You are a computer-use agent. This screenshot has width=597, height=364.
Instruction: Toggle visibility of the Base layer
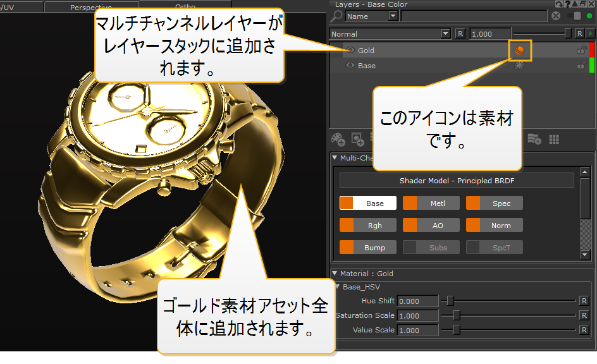click(350, 66)
